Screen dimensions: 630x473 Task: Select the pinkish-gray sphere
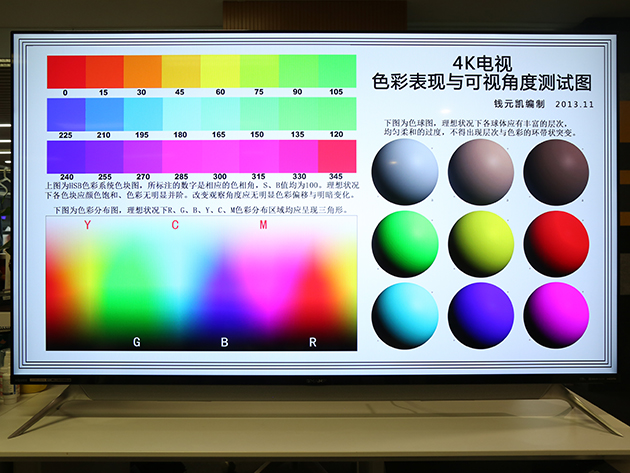click(481, 172)
